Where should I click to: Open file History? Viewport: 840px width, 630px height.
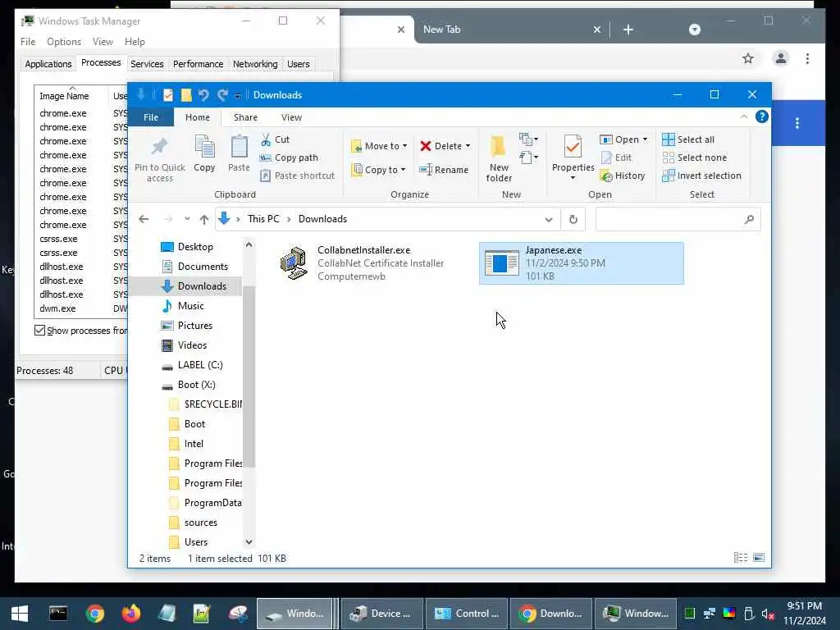(x=623, y=176)
